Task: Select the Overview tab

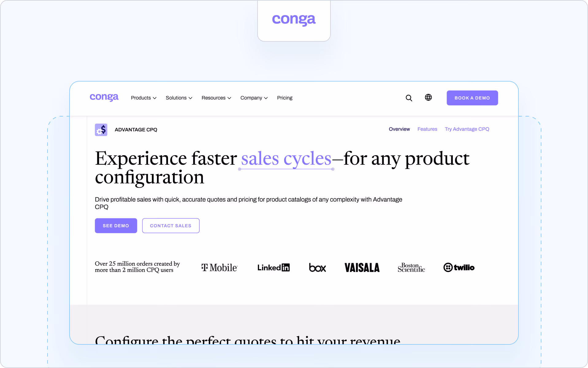Action: coord(399,129)
